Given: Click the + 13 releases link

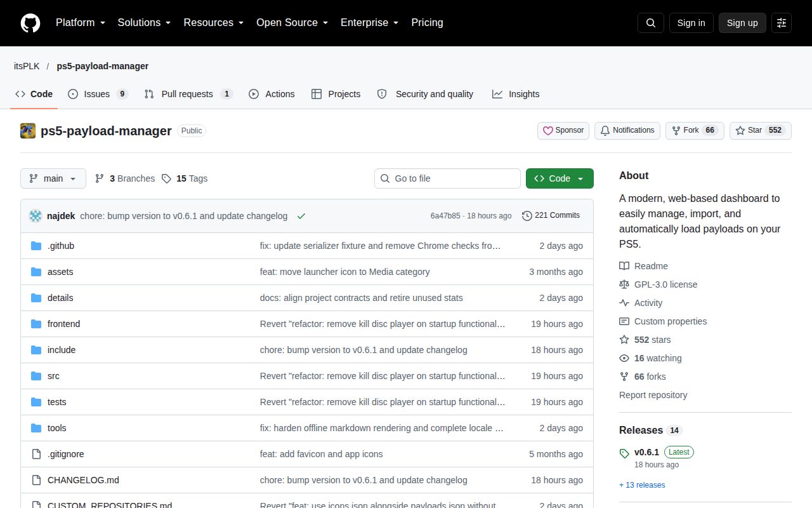Looking at the screenshot, I should coord(642,485).
